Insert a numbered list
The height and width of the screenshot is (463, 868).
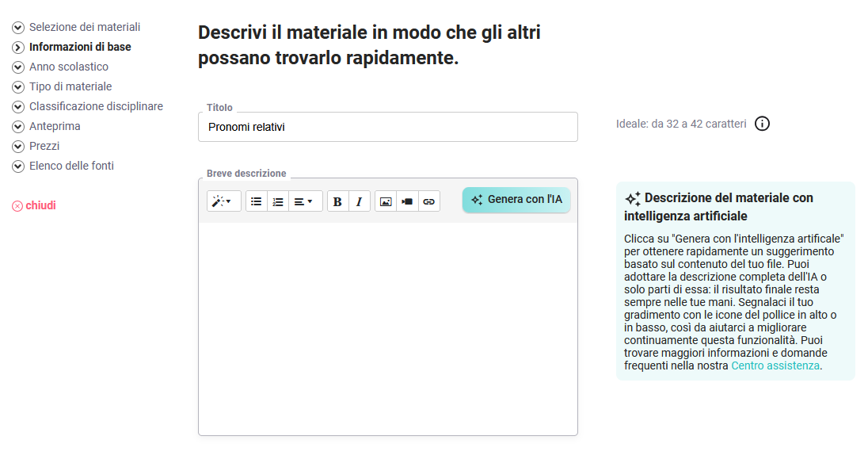(x=278, y=201)
